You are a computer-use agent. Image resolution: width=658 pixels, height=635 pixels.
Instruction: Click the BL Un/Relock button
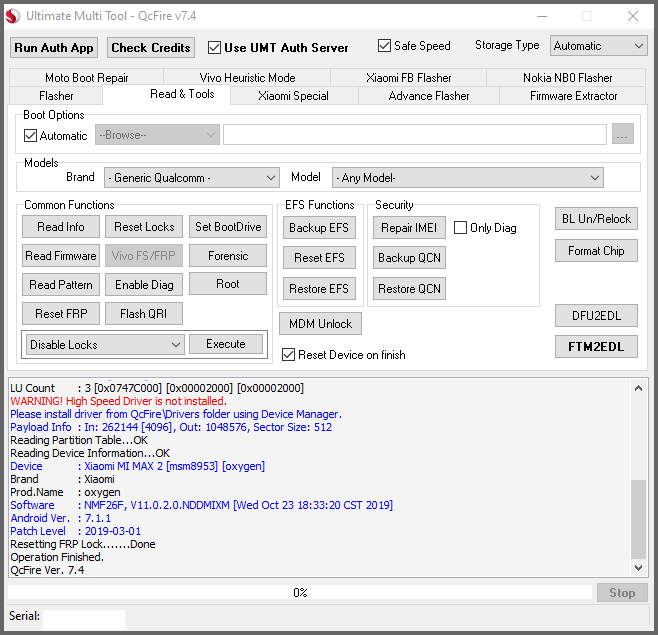(596, 219)
